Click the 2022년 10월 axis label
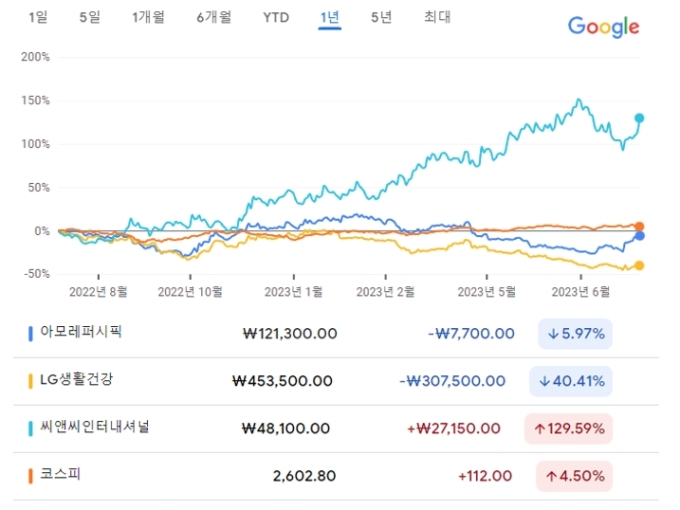The width and height of the screenshot is (680, 510). (190, 292)
